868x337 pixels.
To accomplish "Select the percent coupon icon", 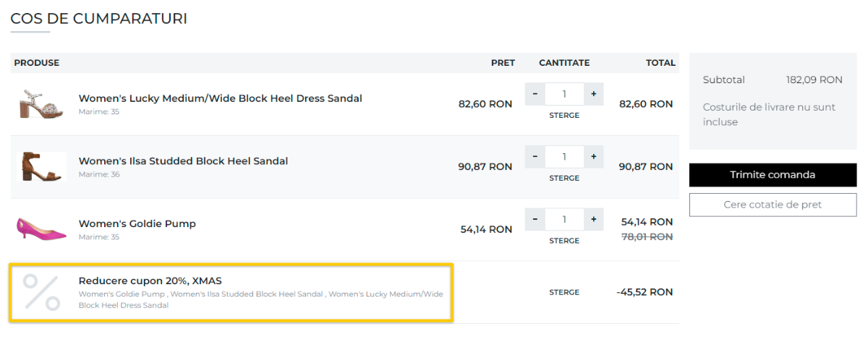I will [x=41, y=292].
